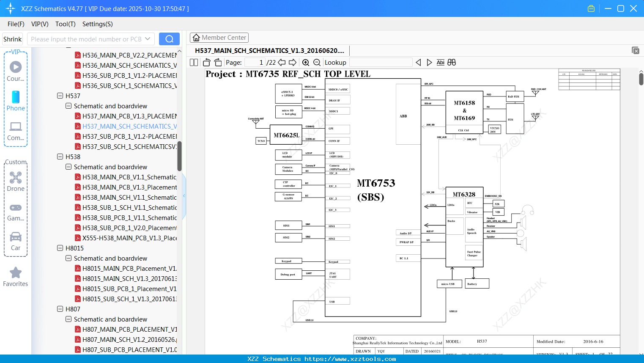Zoom in on the schematic with the magnifier plus

[x=305, y=62]
